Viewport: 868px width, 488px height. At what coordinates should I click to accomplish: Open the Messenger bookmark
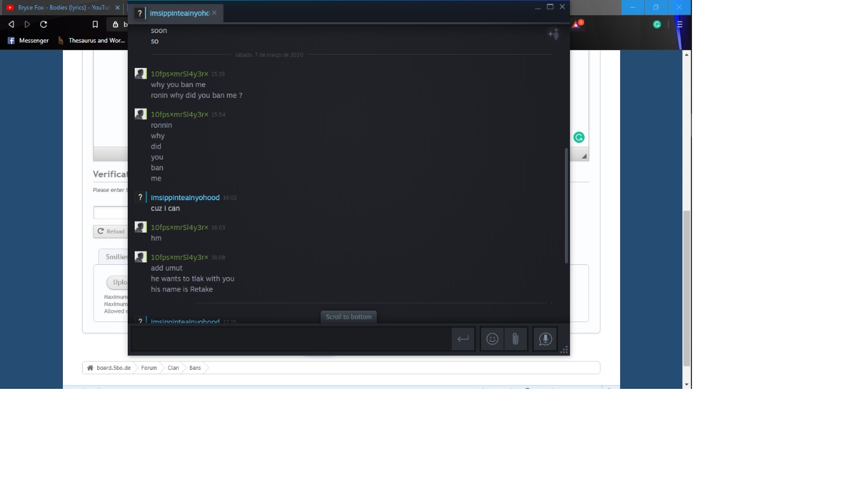[x=28, y=41]
